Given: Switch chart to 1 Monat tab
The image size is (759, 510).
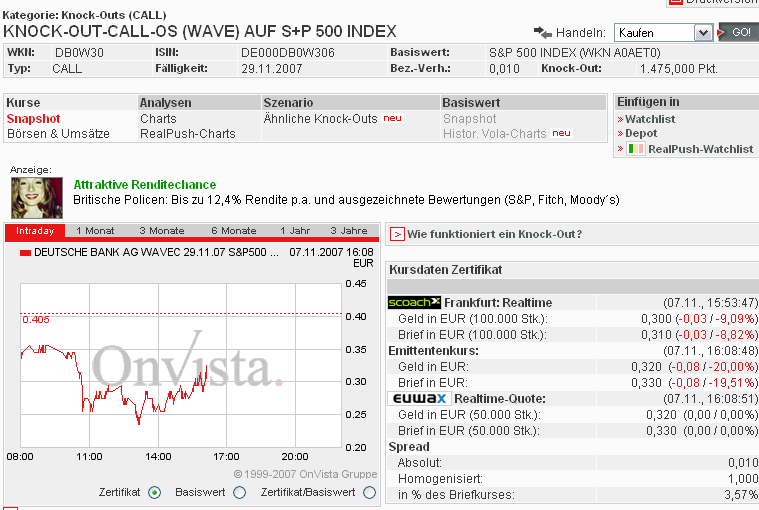Looking at the screenshot, I should [95, 231].
